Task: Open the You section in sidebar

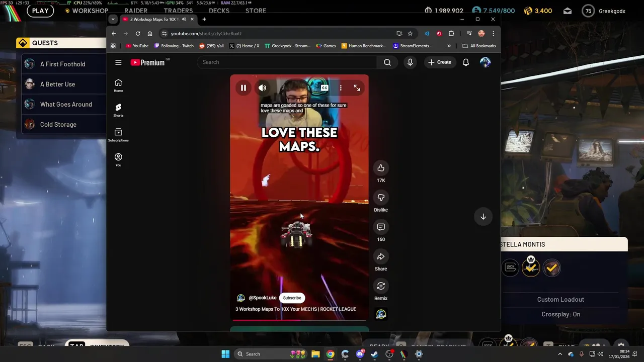Action: 118,160
